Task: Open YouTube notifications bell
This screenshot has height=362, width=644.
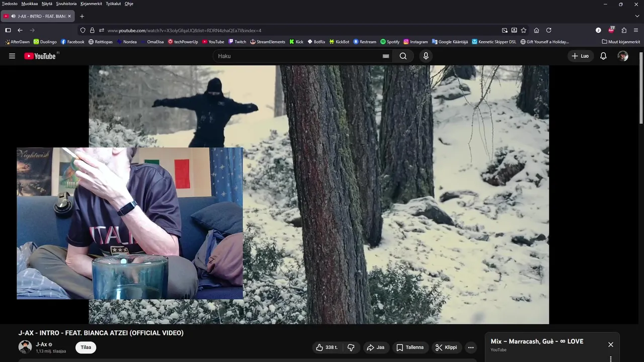Action: coord(603,56)
